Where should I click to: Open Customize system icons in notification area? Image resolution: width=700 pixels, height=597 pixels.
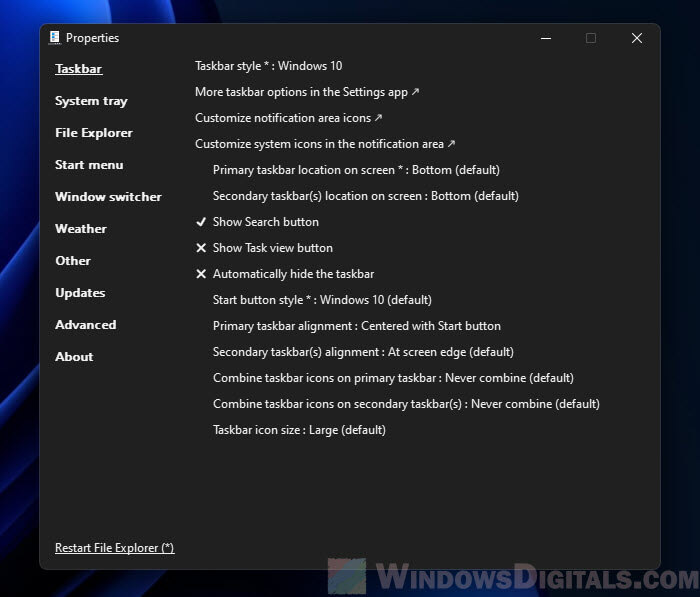point(325,144)
